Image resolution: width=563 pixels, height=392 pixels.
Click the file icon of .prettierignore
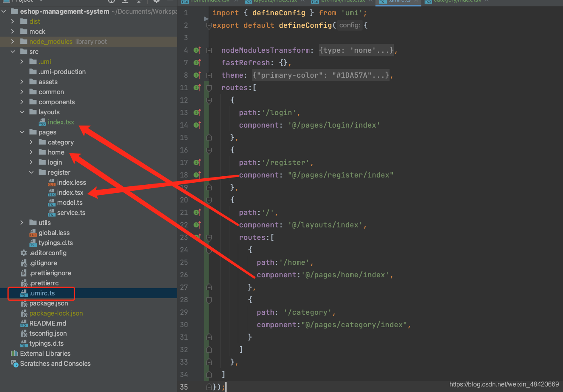point(24,273)
